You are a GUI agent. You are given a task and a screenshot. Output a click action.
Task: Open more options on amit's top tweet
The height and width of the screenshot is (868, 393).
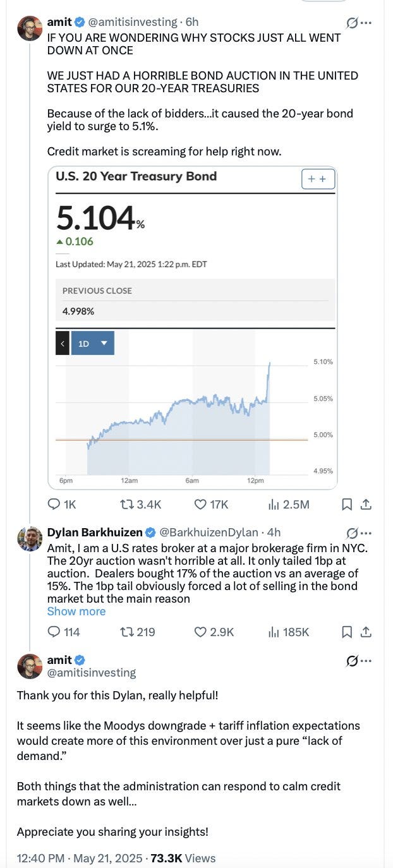(x=366, y=23)
